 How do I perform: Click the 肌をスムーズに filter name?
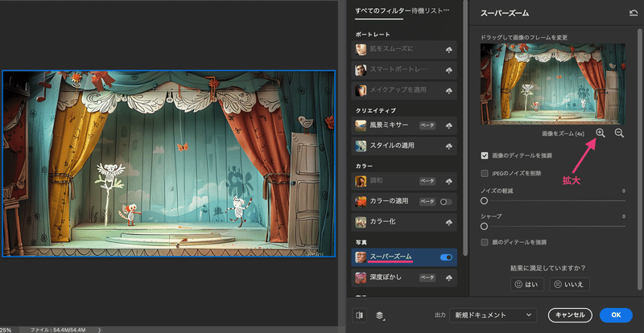click(x=392, y=49)
